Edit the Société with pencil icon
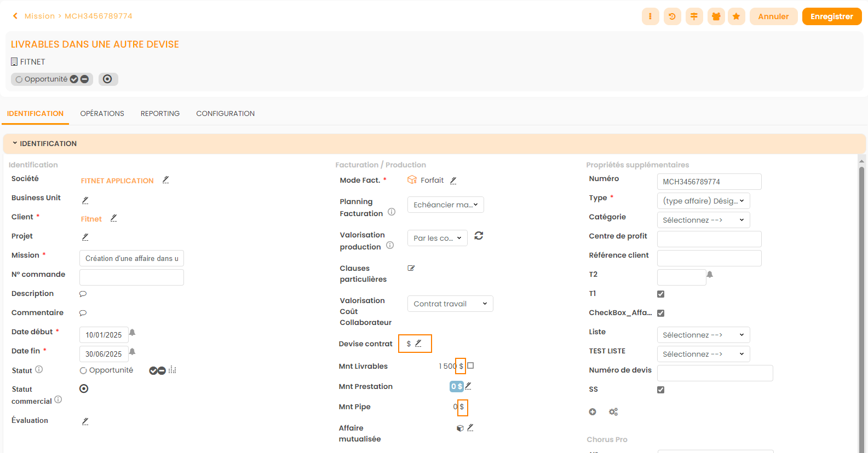Image resolution: width=868 pixels, height=453 pixels. [x=166, y=180]
